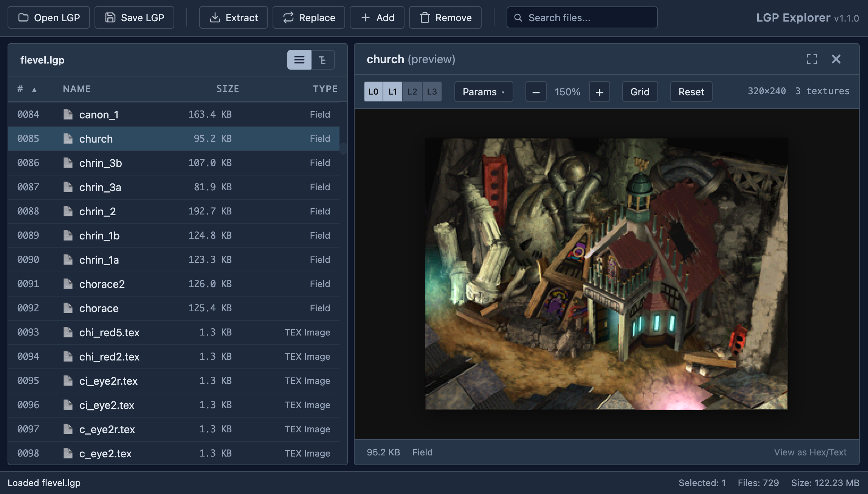Close the church preview panel
The height and width of the screenshot is (494, 868).
(836, 59)
